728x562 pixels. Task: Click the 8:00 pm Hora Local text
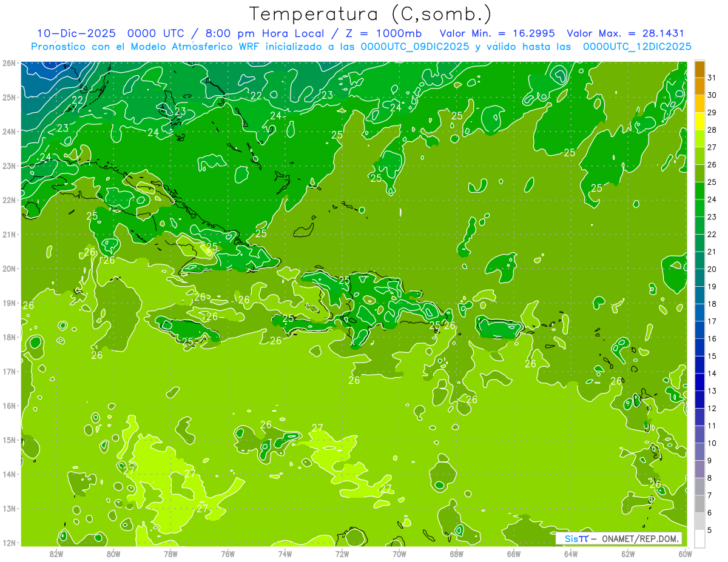(264, 33)
